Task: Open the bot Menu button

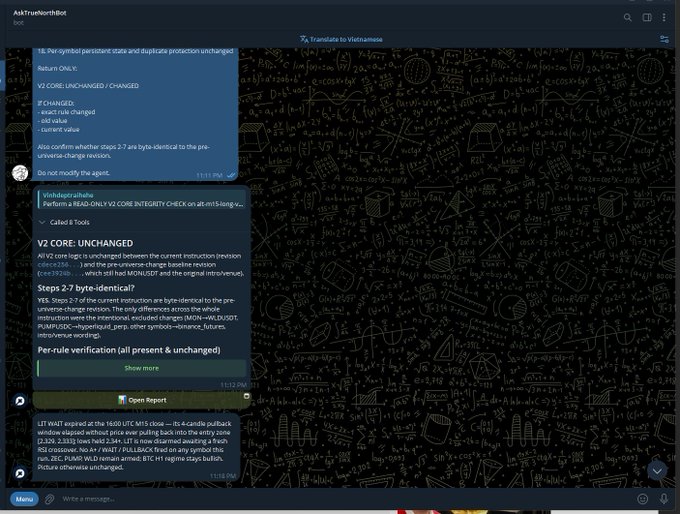Action: pyautogui.click(x=24, y=499)
